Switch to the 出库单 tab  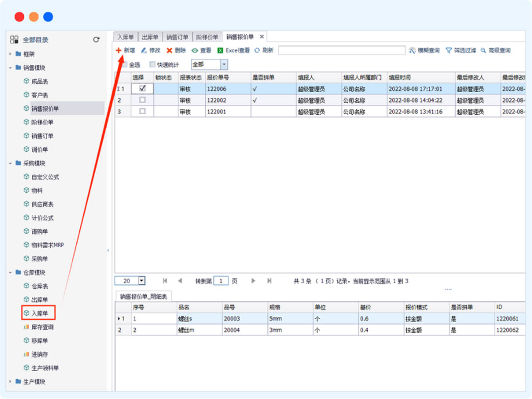pyautogui.click(x=150, y=37)
